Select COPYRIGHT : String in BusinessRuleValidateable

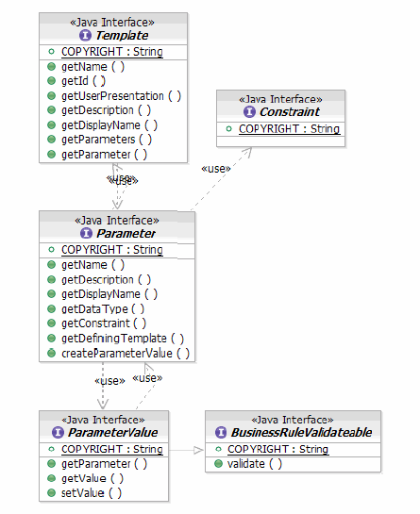[x=278, y=449]
